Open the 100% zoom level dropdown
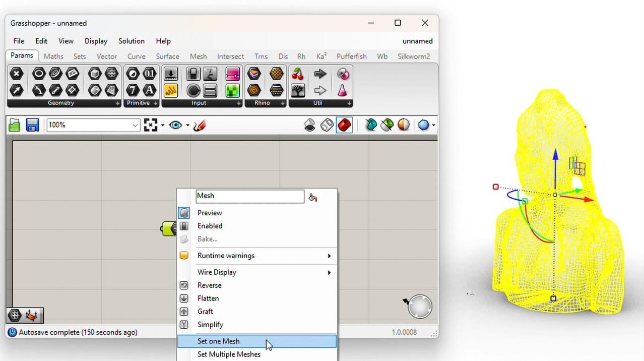 [135, 125]
